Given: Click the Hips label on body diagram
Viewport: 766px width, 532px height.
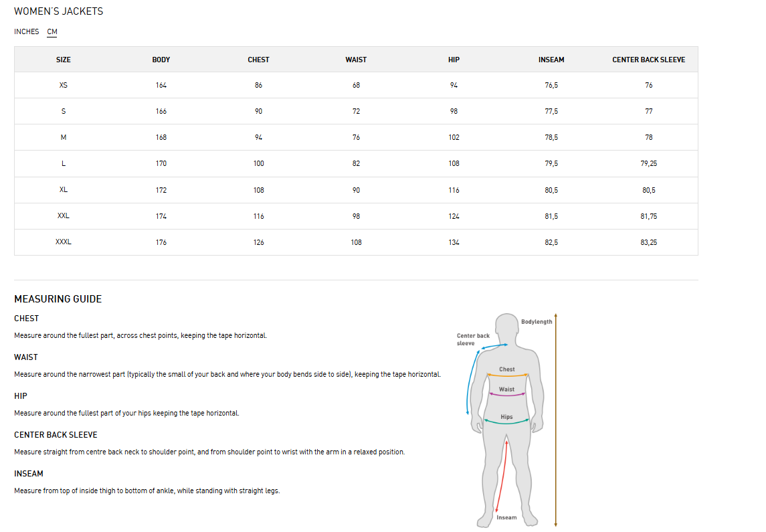Looking at the screenshot, I should [506, 417].
